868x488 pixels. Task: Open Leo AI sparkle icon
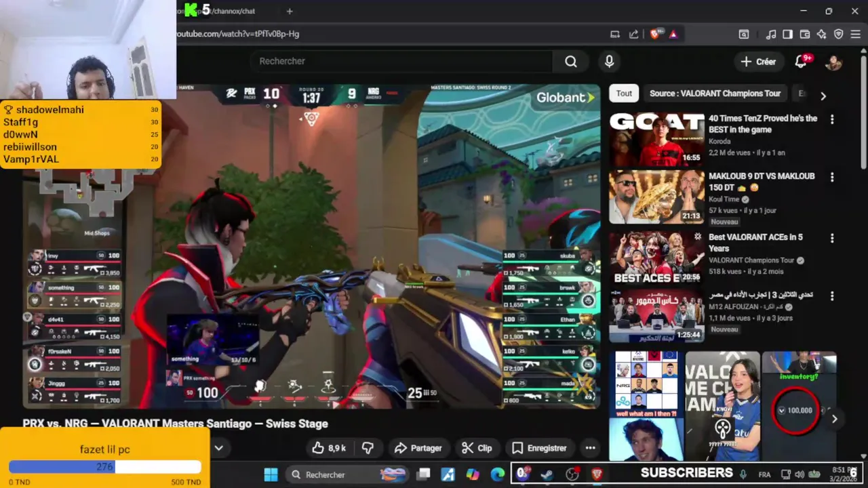(x=821, y=34)
